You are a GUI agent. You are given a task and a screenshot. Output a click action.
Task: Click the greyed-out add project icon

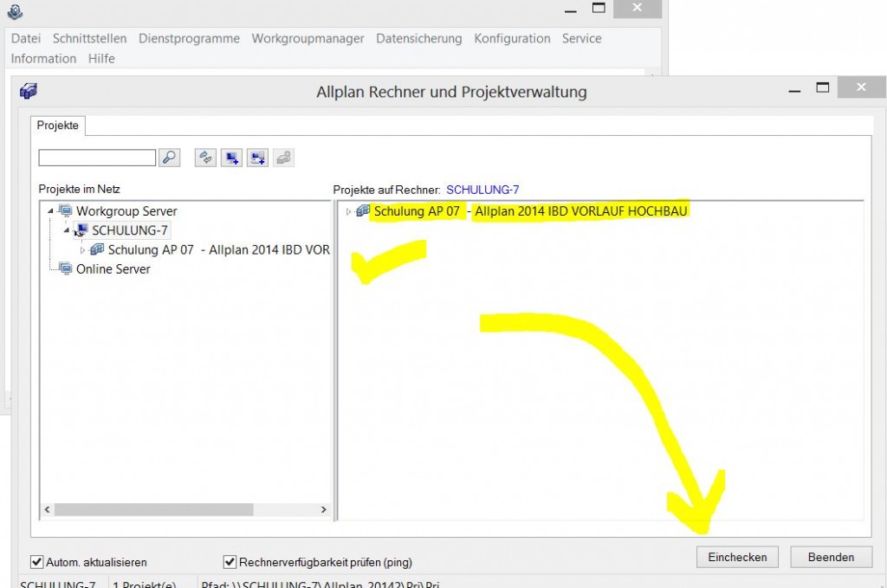[x=283, y=158]
